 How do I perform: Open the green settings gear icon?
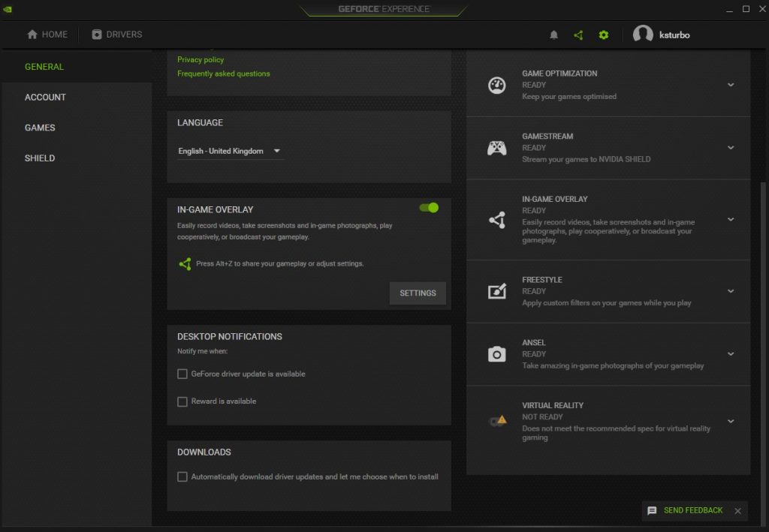[x=604, y=35]
